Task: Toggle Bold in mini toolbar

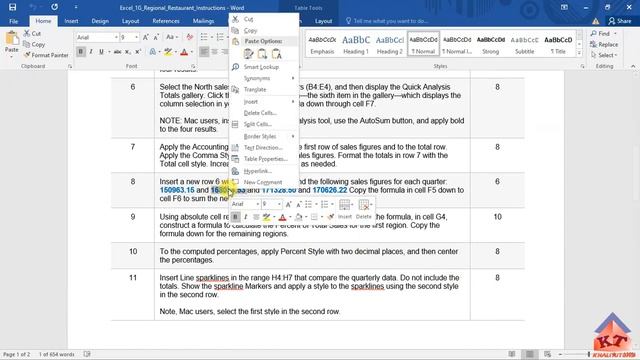Action: tap(235, 217)
